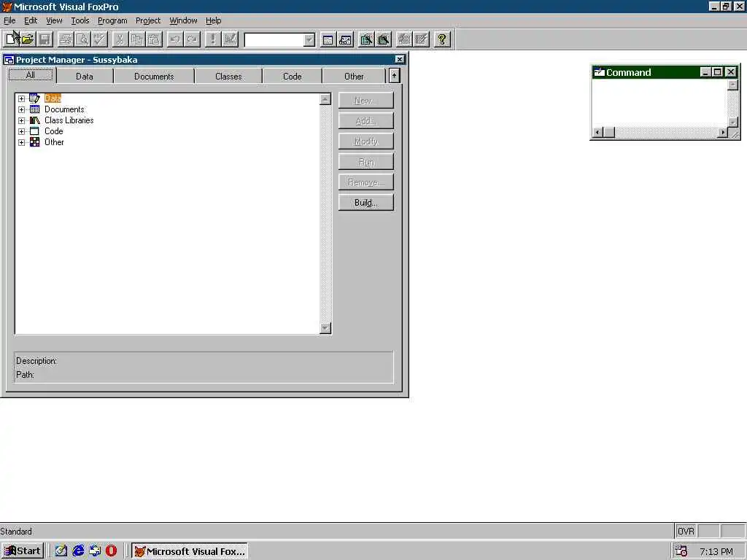Screen dimensions: 747x560
Task: Click the Print Preview toolbar icon
Action: pos(82,39)
